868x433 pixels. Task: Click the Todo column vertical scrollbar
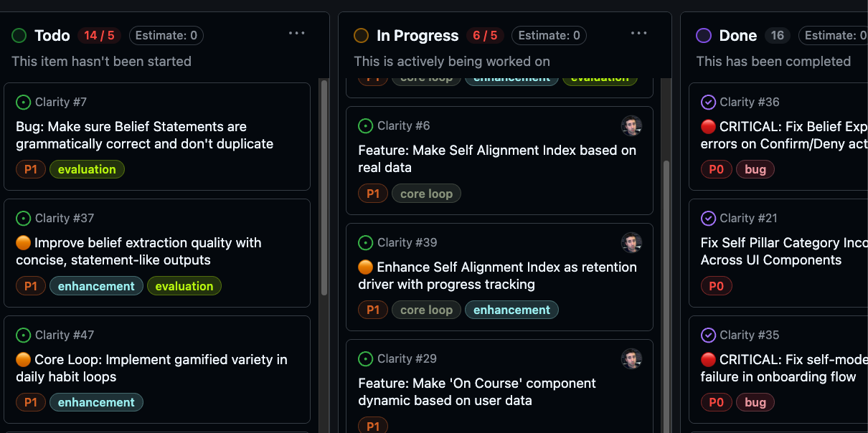coord(324,186)
